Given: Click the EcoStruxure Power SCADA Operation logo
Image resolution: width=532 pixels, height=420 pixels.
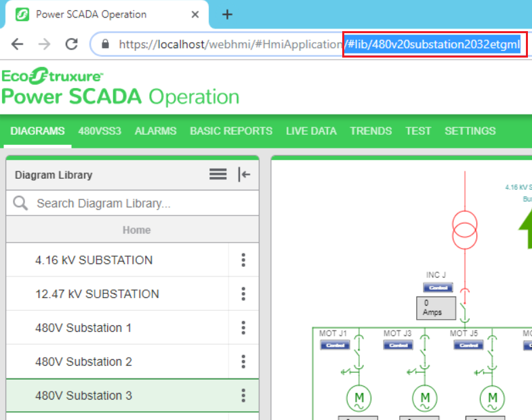Looking at the screenshot, I should pyautogui.click(x=121, y=87).
